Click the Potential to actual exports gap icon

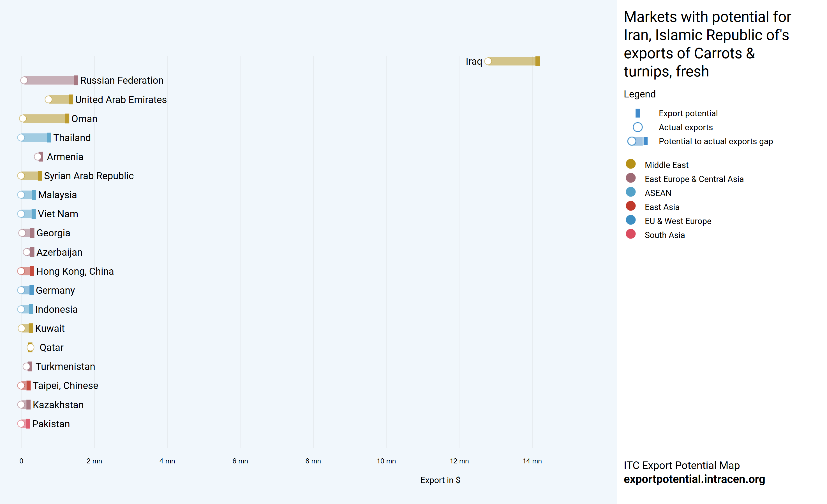[637, 141]
